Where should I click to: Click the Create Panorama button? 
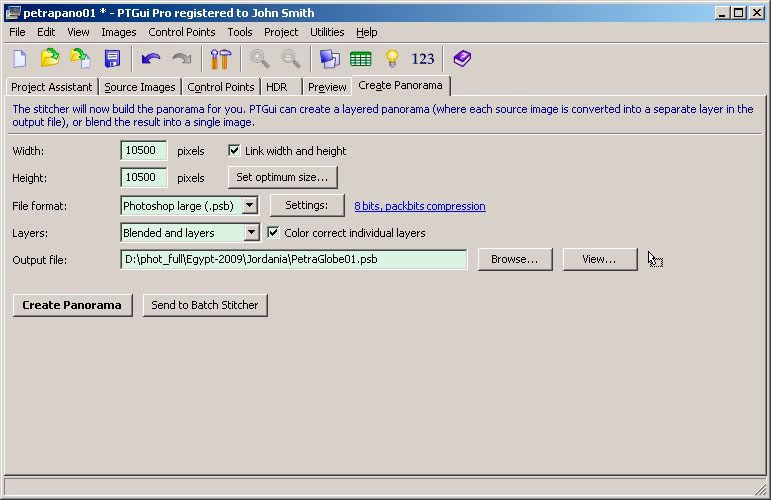[x=72, y=305]
